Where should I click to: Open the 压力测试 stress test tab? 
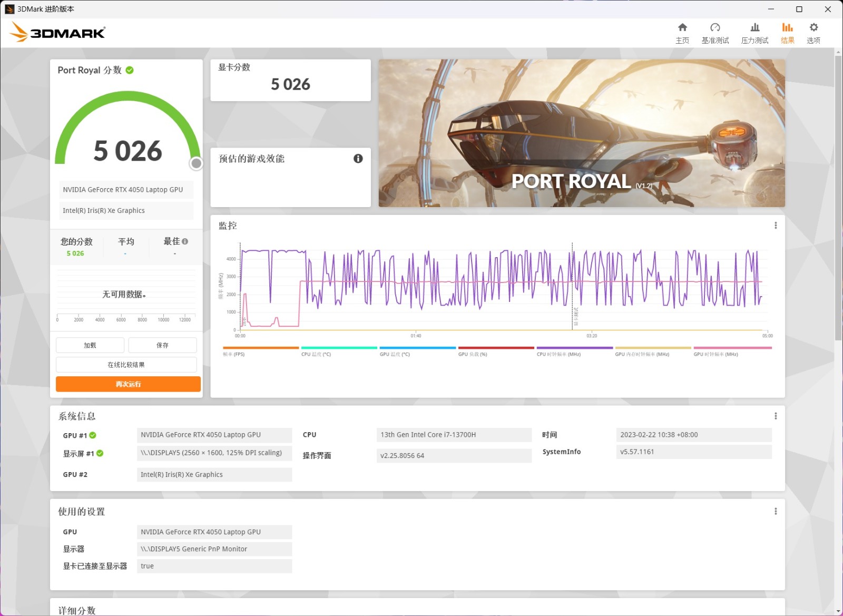[754, 33]
